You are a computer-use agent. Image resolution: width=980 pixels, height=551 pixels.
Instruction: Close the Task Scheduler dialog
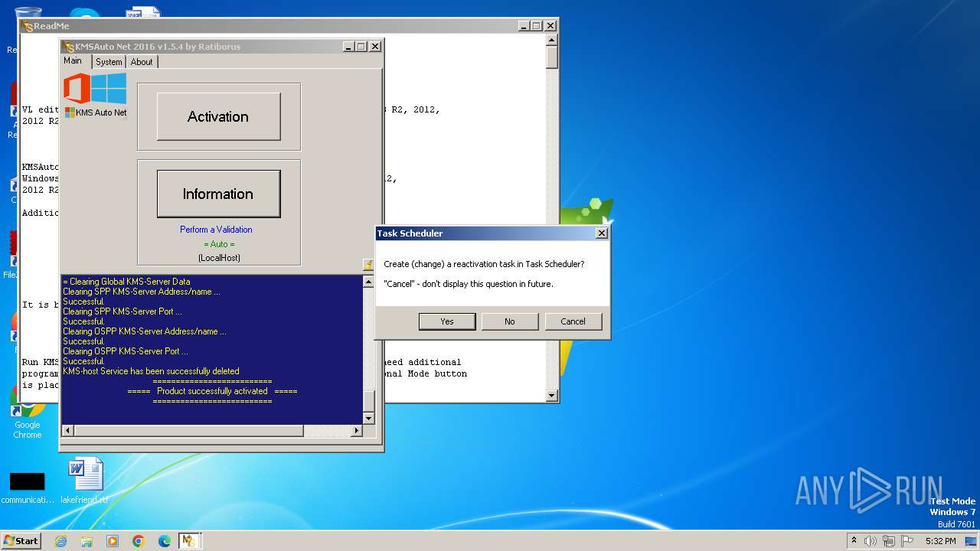(x=602, y=233)
